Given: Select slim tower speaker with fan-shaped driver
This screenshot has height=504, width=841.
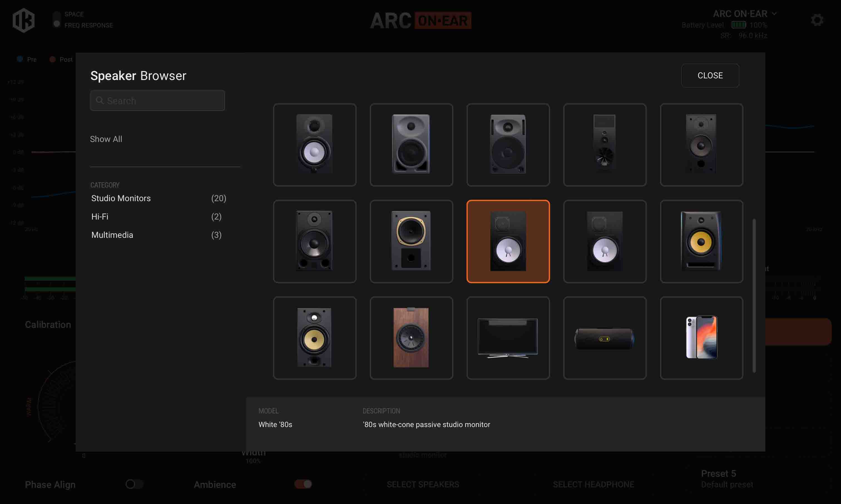Looking at the screenshot, I should click(605, 145).
